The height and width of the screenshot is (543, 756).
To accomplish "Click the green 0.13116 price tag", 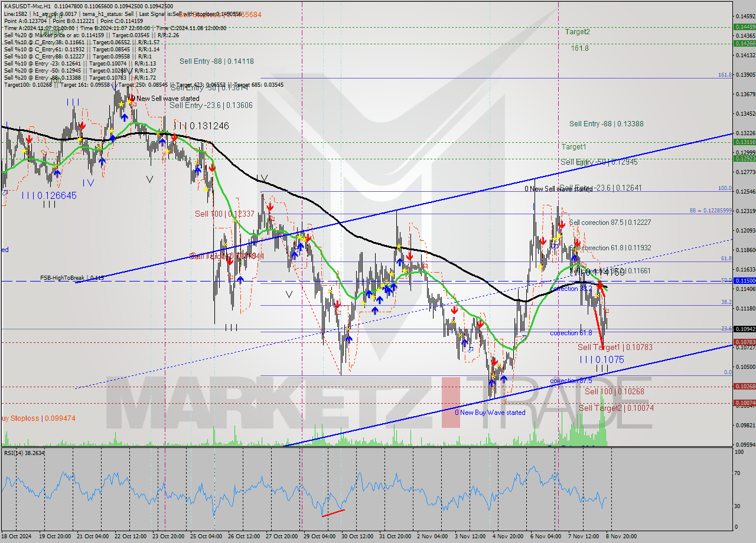I will point(744,142).
